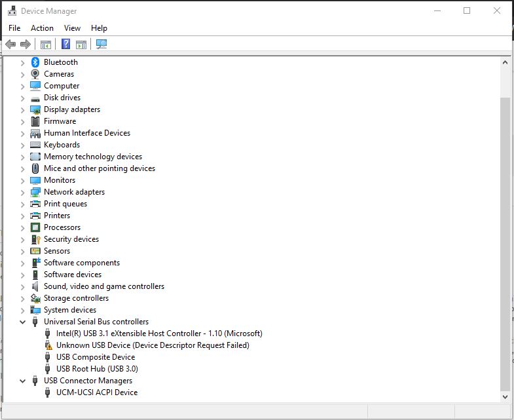This screenshot has width=514, height=420.
Task: Click the Sensors category icon
Action: point(35,251)
